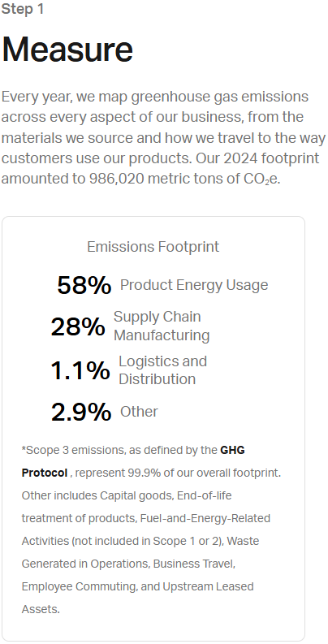Click the Emissions Footprint title

point(153,247)
